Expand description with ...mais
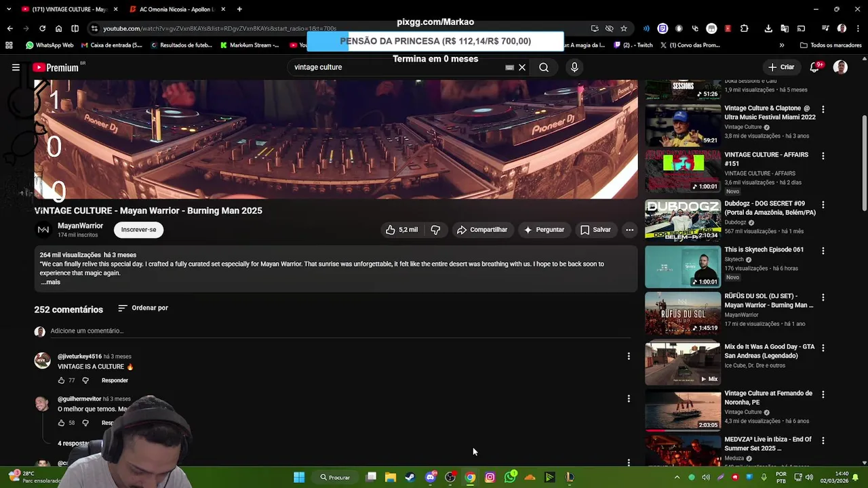Viewport: 868px width, 488px height. [x=50, y=282]
